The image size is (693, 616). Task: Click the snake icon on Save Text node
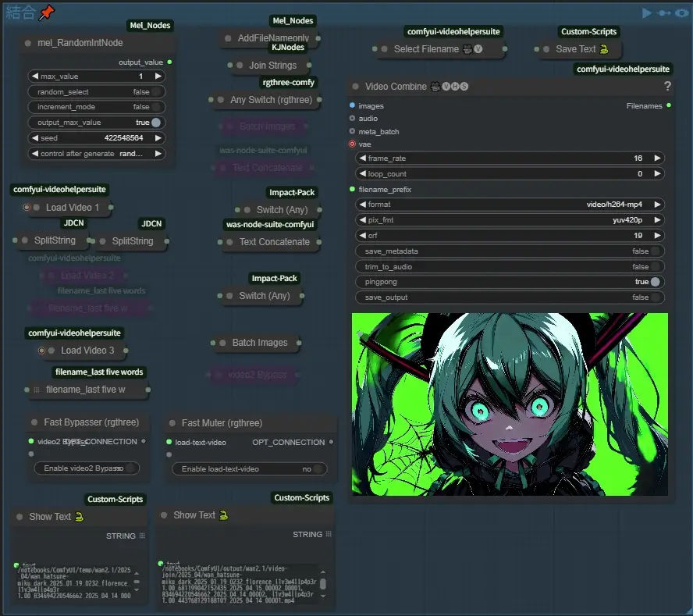604,49
